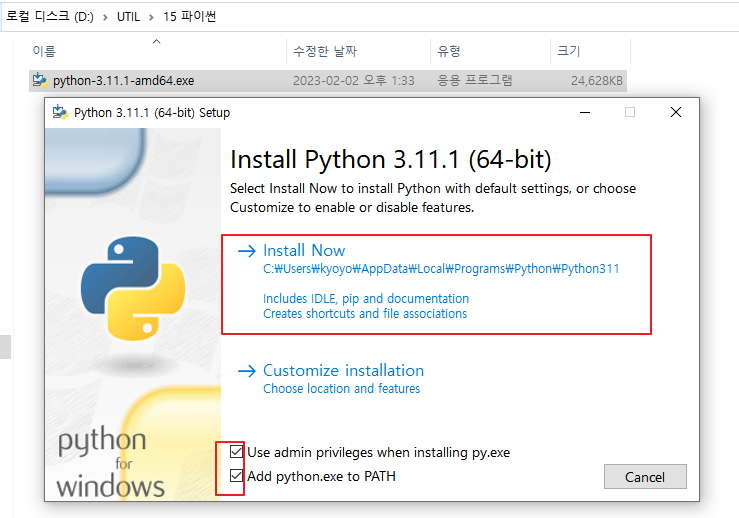
Task: Choose Customize installation option
Action: pos(343,370)
